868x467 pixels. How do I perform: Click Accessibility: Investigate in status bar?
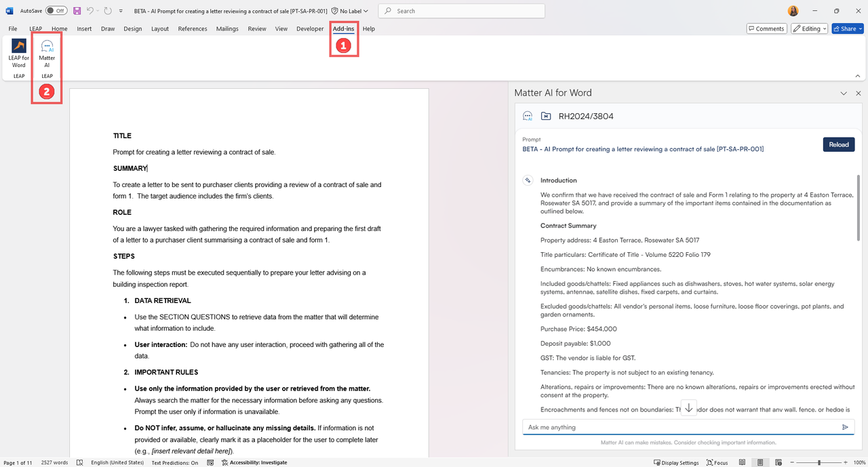[x=254, y=462]
